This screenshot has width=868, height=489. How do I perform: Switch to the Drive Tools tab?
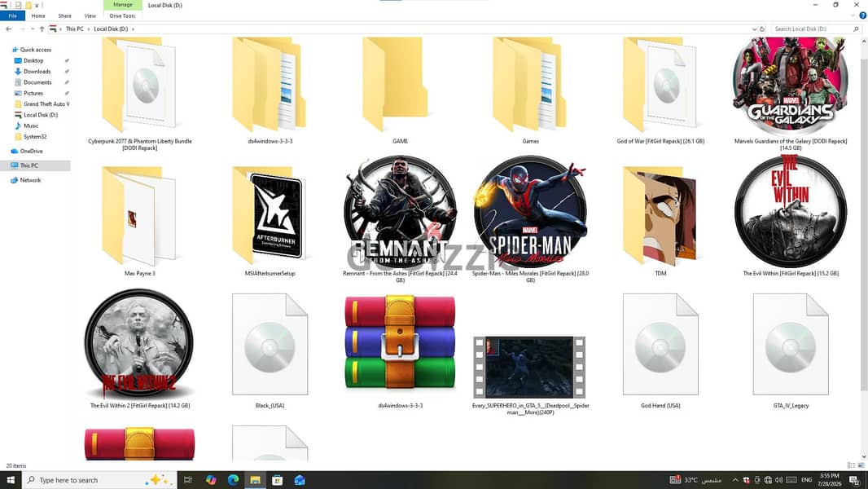click(122, 16)
